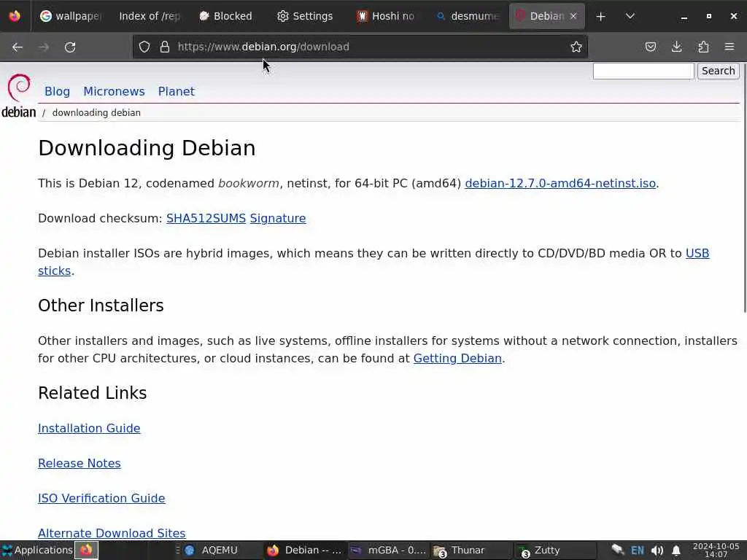Download debian-12.7.0-amd64-netinst.iso link
Screen dimensions: 747x560
[560, 183]
